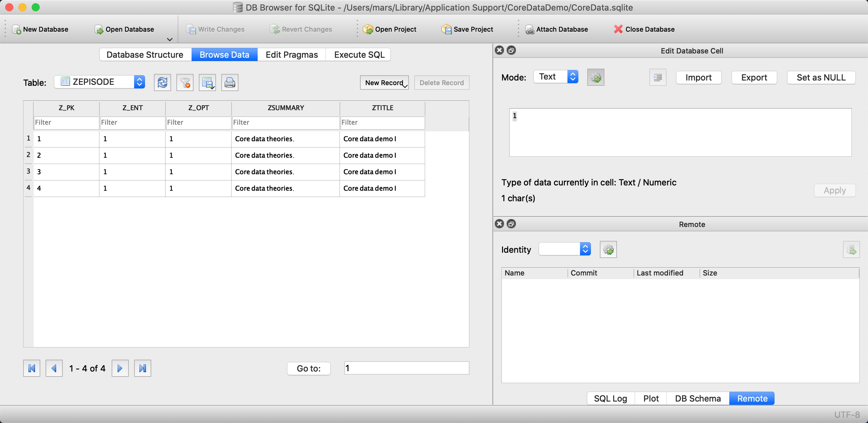Select the Browse Data tab

pyautogui.click(x=224, y=54)
